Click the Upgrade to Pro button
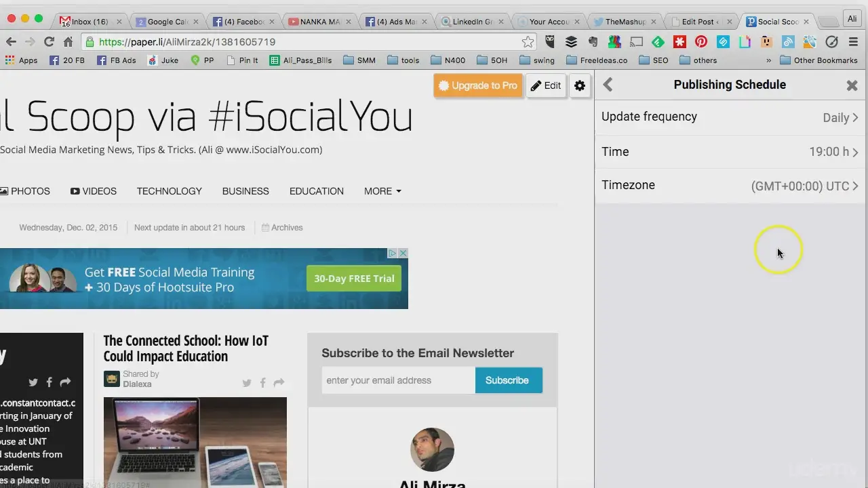868x488 pixels. coord(478,85)
